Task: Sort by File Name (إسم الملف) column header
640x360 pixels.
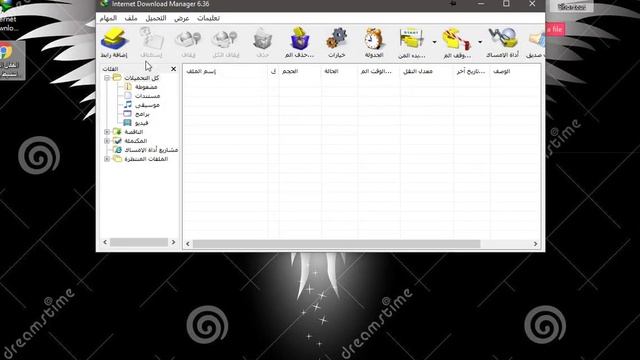Action: coord(225,71)
